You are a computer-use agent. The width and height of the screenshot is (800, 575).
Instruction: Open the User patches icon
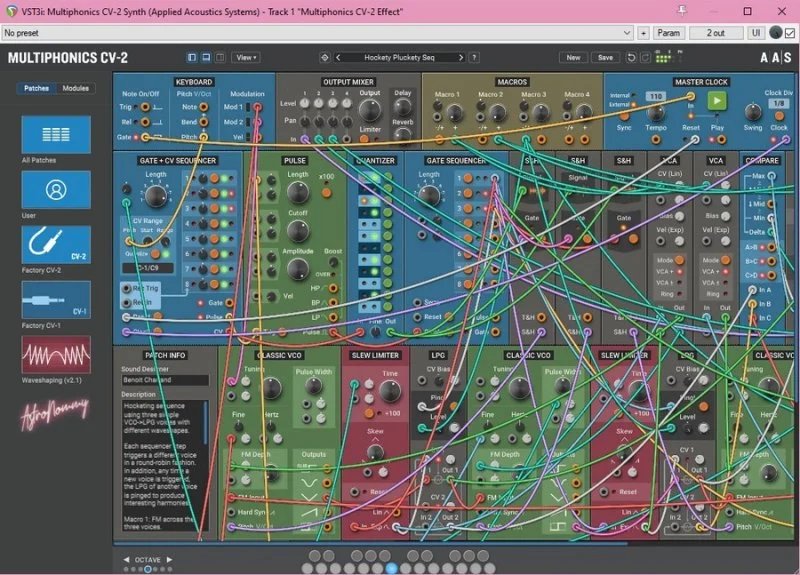tap(56, 190)
